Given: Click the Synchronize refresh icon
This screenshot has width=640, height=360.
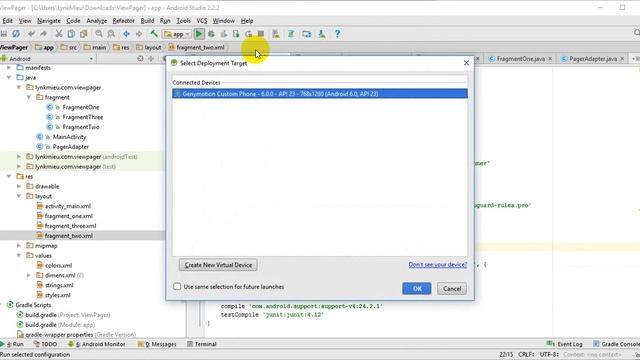Looking at the screenshot, I should [16, 34].
